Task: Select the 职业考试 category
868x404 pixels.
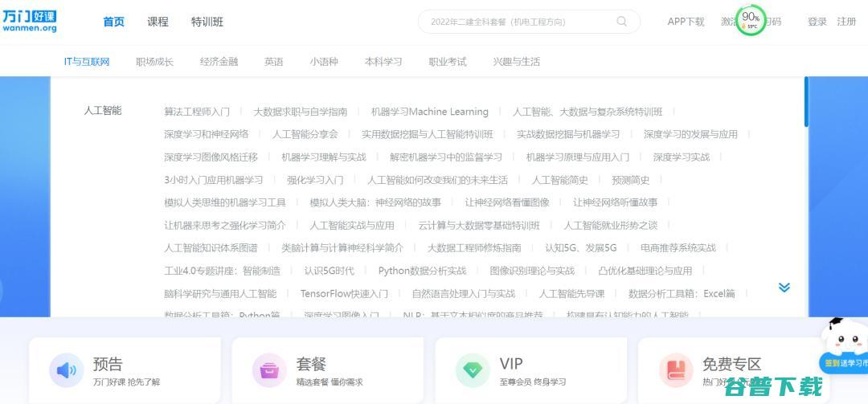Action: (x=448, y=61)
